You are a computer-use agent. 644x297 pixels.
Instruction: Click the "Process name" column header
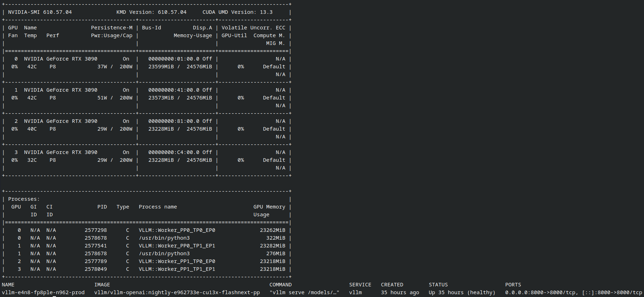point(158,207)
